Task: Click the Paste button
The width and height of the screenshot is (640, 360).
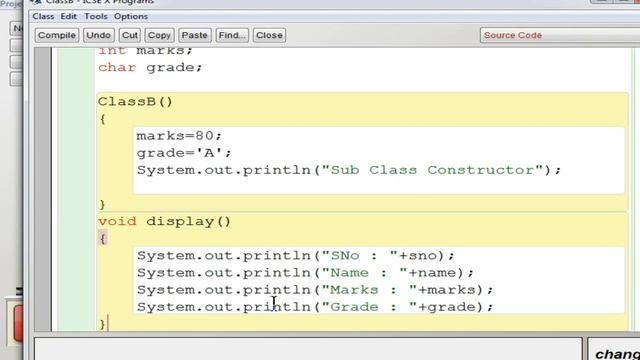Action: click(x=194, y=35)
